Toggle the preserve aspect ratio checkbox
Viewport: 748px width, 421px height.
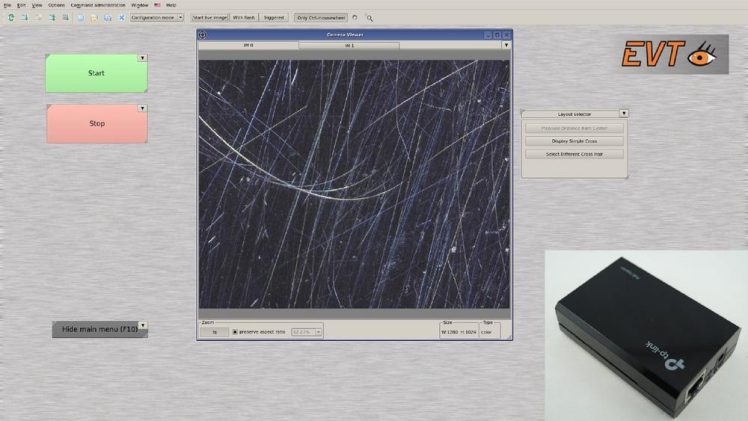(235, 331)
